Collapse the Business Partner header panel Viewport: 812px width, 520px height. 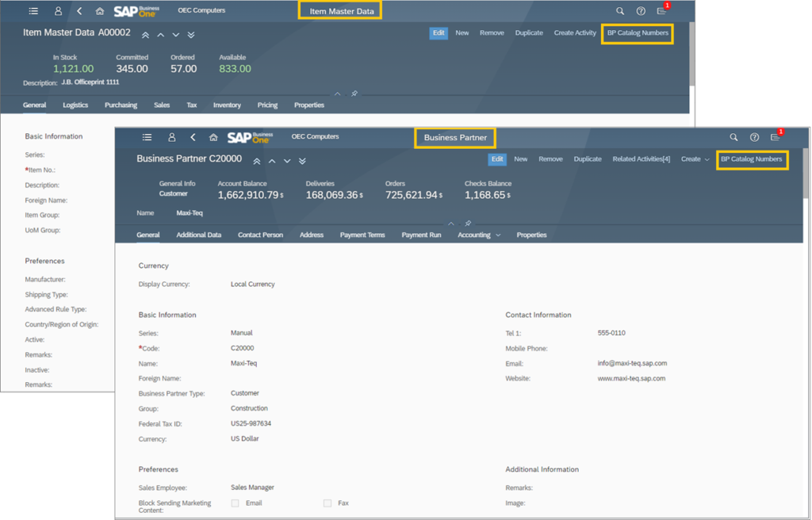pyautogui.click(x=451, y=224)
